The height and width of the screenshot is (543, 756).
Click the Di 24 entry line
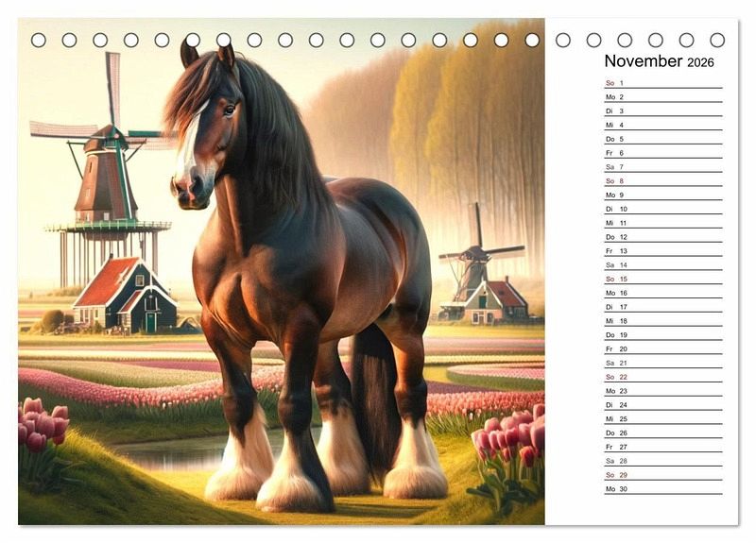tap(663, 405)
